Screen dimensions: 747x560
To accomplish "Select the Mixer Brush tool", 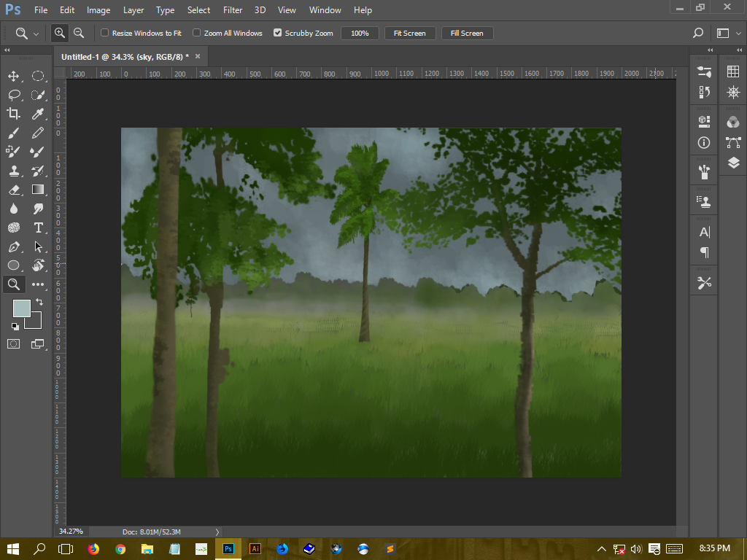I will pos(38,152).
